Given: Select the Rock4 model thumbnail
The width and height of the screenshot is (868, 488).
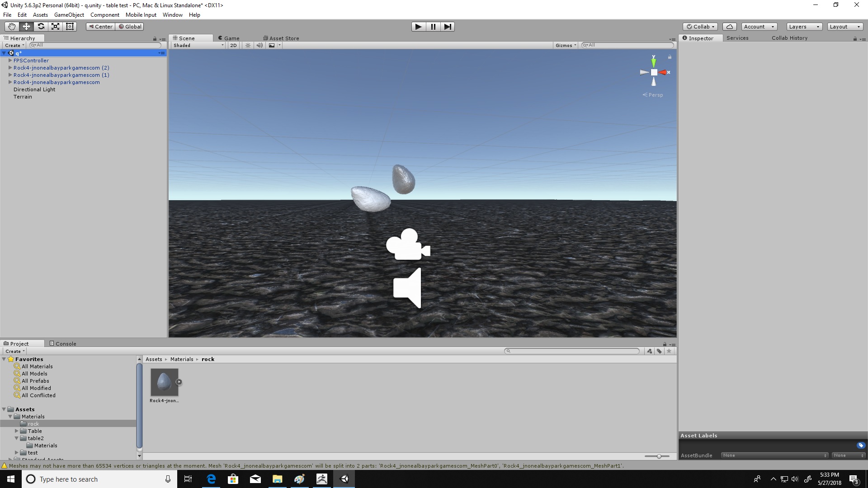Looking at the screenshot, I should pyautogui.click(x=164, y=382).
